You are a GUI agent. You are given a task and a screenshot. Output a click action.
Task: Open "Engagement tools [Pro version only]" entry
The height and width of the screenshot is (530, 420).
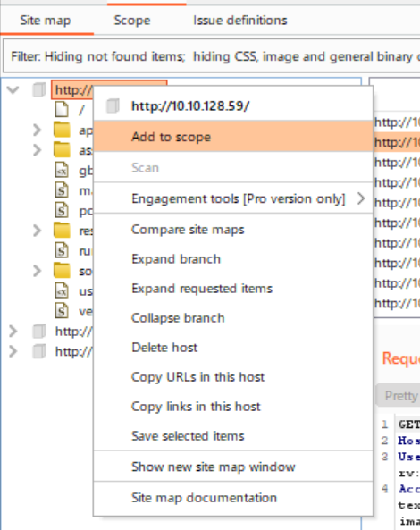[x=233, y=198]
